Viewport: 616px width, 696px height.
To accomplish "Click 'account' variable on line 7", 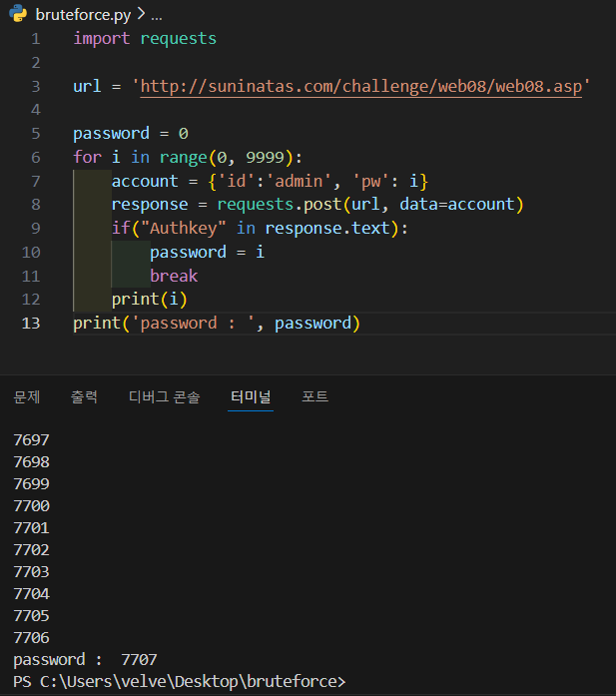I will tap(145, 181).
